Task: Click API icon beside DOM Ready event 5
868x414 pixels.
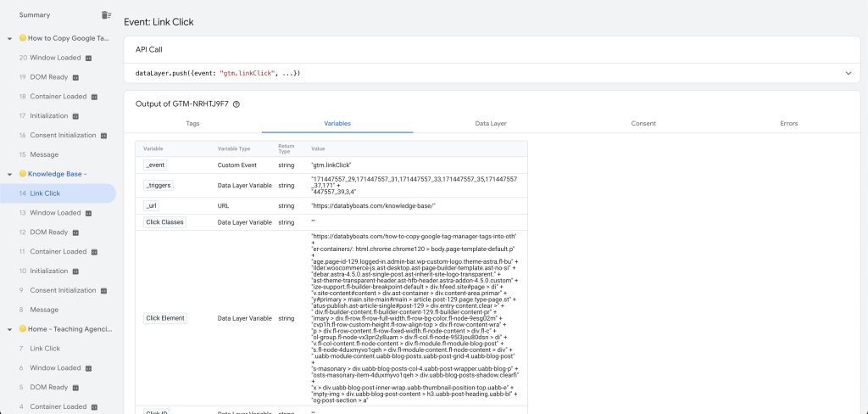Action: (75, 388)
